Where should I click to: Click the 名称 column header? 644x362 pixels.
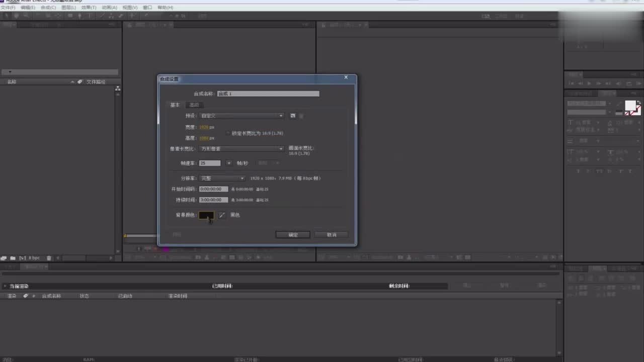(12, 82)
